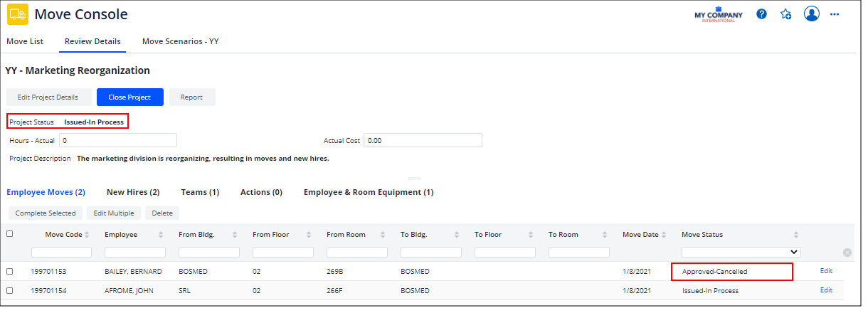The image size is (868, 313).
Task: Open the New Hires (2) tab
Action: [x=132, y=192]
